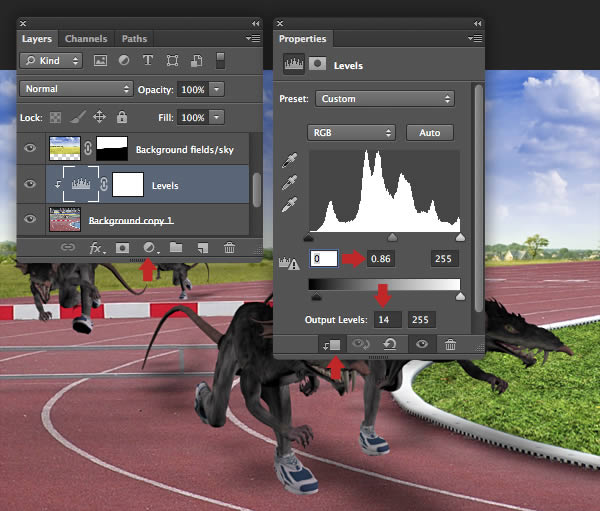
Task: Select the Background copy 1 layer name
Action: 131,220
